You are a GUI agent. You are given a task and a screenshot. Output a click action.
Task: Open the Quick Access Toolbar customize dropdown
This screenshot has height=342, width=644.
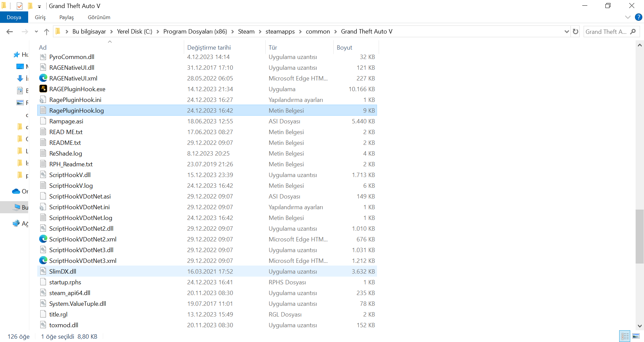click(39, 6)
